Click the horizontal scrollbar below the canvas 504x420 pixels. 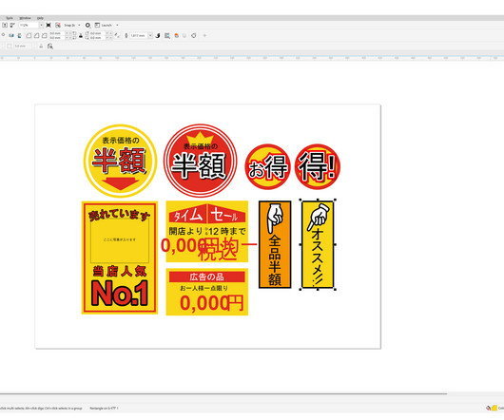pyautogui.click(x=223, y=393)
